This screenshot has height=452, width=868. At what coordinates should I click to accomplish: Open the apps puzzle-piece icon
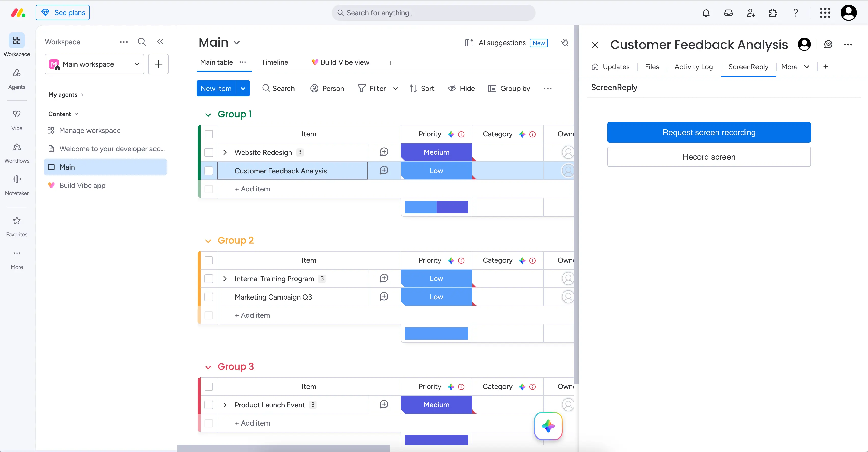click(x=773, y=13)
